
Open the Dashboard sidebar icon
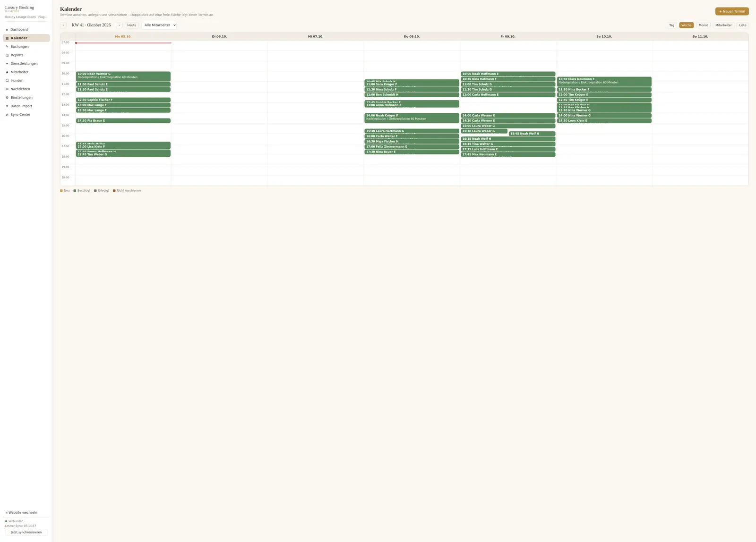pos(7,30)
